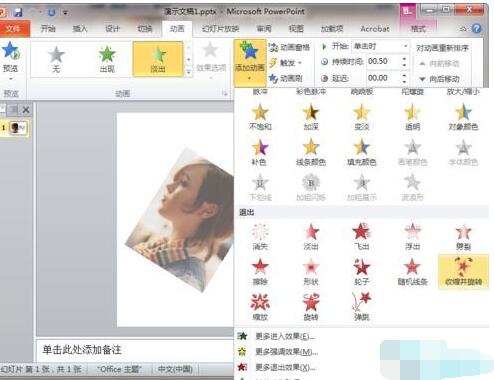494x380 pixels.
Task: Switch to the 切换 ribbon tab
Action: [x=145, y=29]
